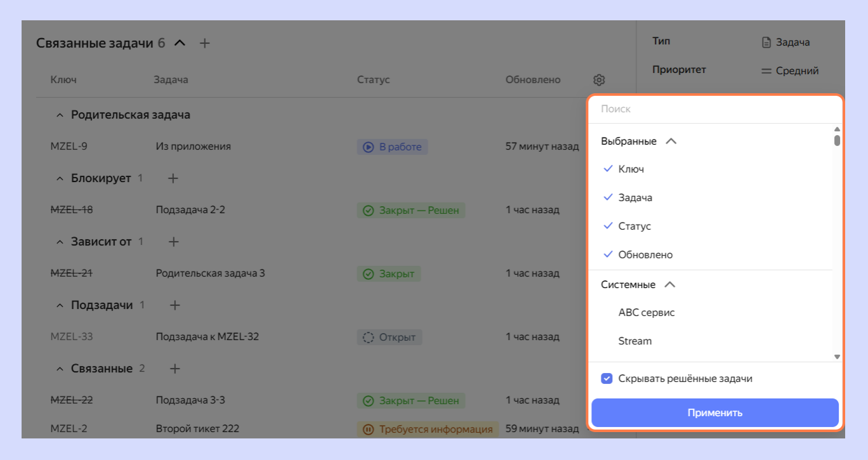Click the В работе status badge

click(393, 147)
